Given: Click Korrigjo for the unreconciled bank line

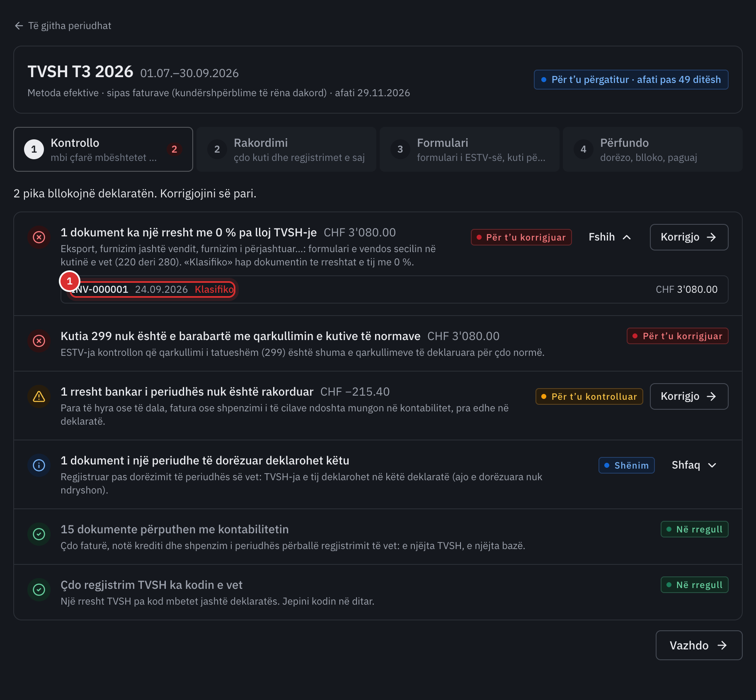Looking at the screenshot, I should (x=689, y=396).
